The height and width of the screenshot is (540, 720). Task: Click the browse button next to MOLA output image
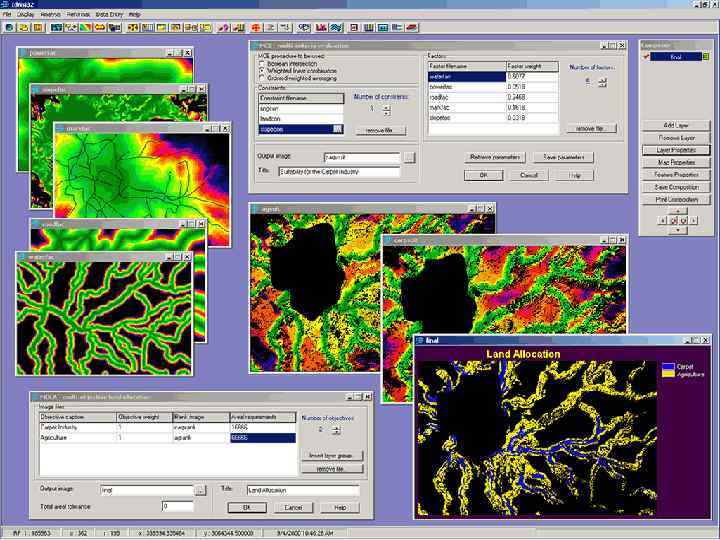200,490
